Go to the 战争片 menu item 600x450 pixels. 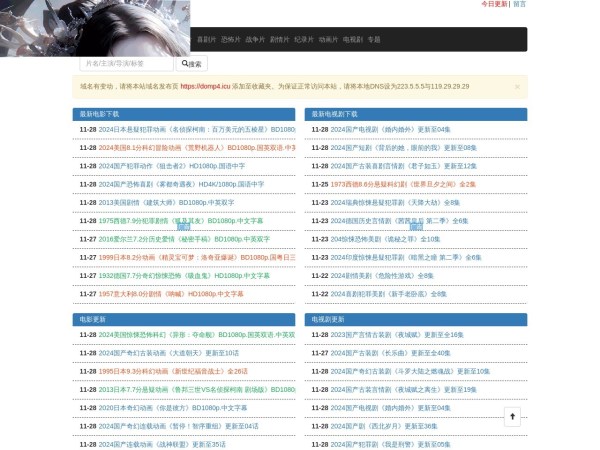(254, 40)
